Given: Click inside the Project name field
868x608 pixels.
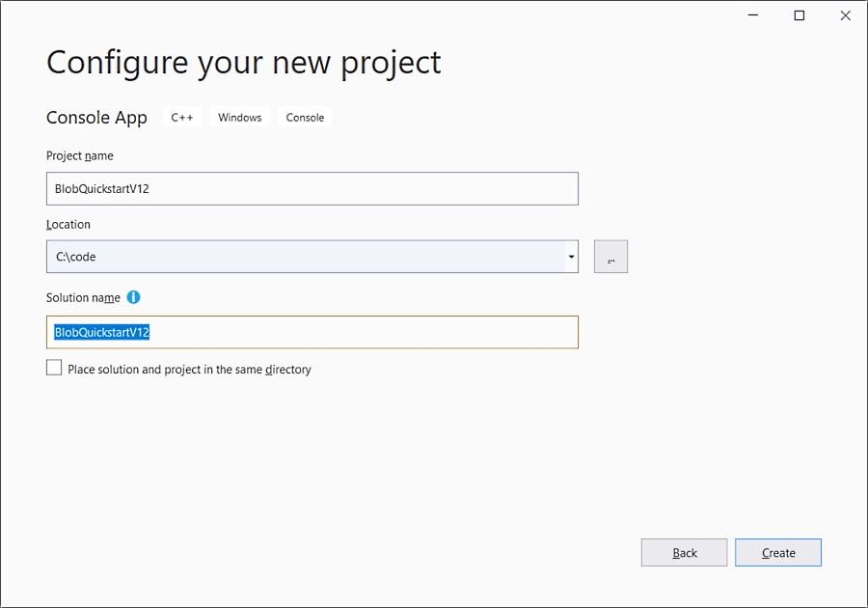Looking at the screenshot, I should [x=289, y=187].
